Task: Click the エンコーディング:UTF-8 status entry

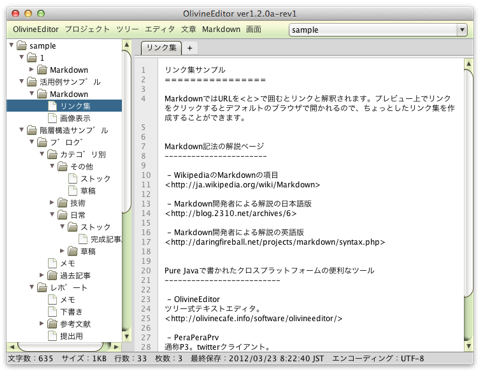Action: (x=378, y=358)
